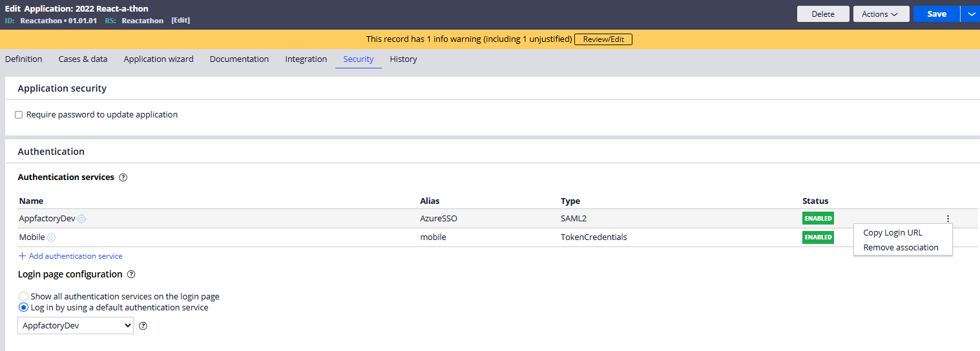Screen dimensions: 980x351
Task: Open the Application wizard tab
Action: [158, 59]
